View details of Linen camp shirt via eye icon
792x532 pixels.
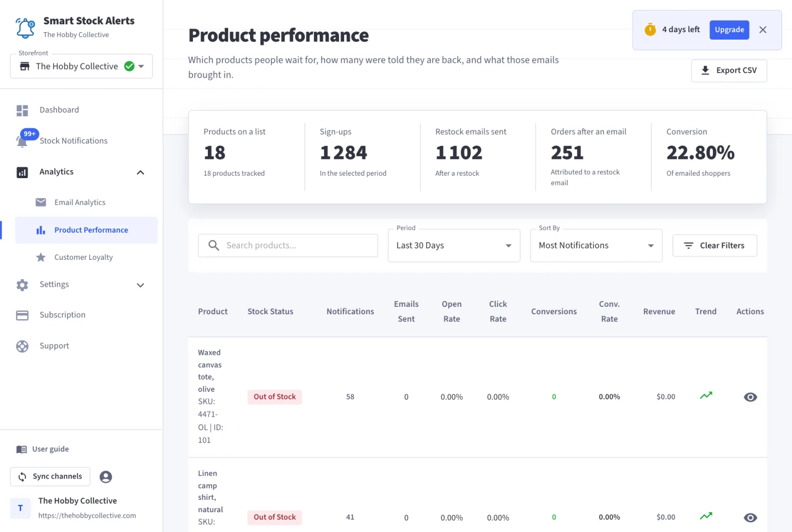click(750, 518)
